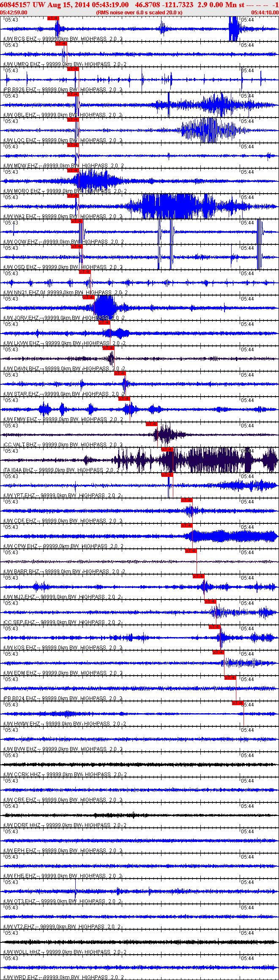Click the 'UW GBL EHZ' station label
The height and width of the screenshot is (980, 279).
20,115
